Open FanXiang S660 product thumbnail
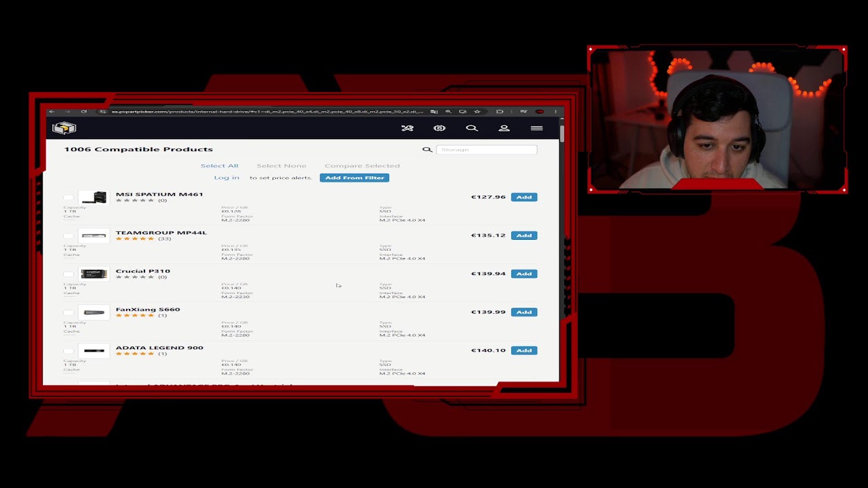This screenshot has height=488, width=868. pos(94,312)
